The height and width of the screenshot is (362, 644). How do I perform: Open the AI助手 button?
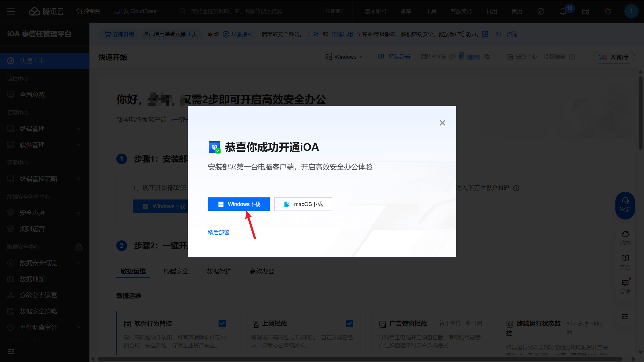614,57
